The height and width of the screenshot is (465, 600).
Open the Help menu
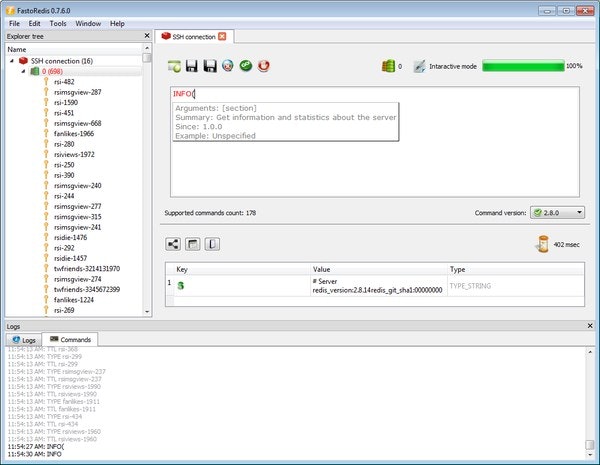[117, 23]
